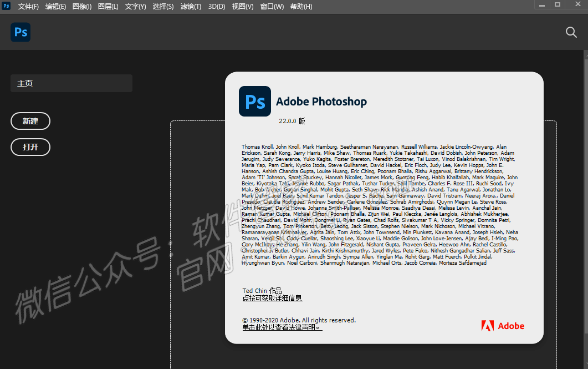The image size is (588, 369).
Task: Open the 文件(F) menu
Action: (x=28, y=7)
